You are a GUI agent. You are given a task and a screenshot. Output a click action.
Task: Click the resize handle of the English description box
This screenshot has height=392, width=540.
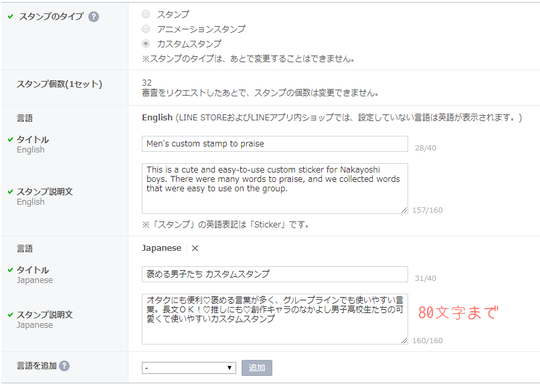[403, 210]
